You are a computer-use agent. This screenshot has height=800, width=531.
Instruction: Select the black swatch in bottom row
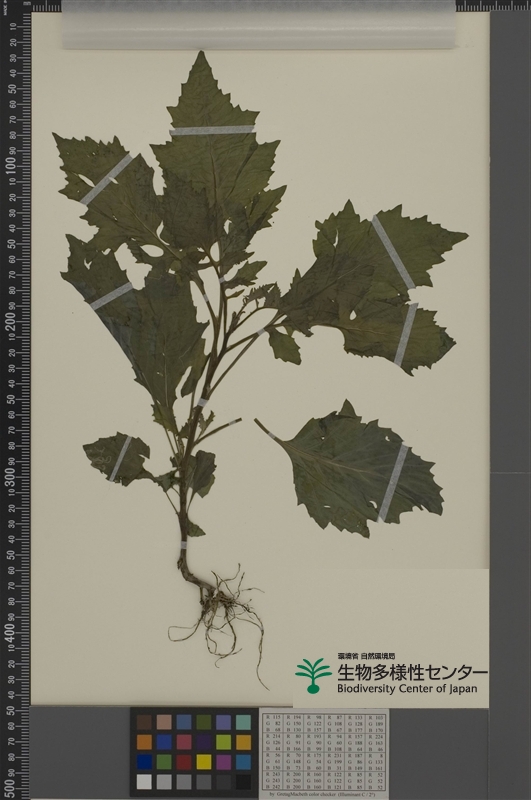[243, 781]
